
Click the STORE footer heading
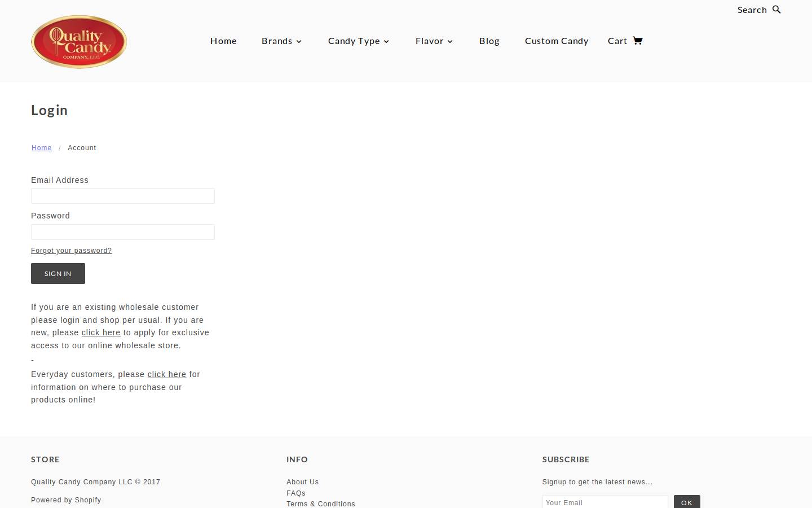45,459
